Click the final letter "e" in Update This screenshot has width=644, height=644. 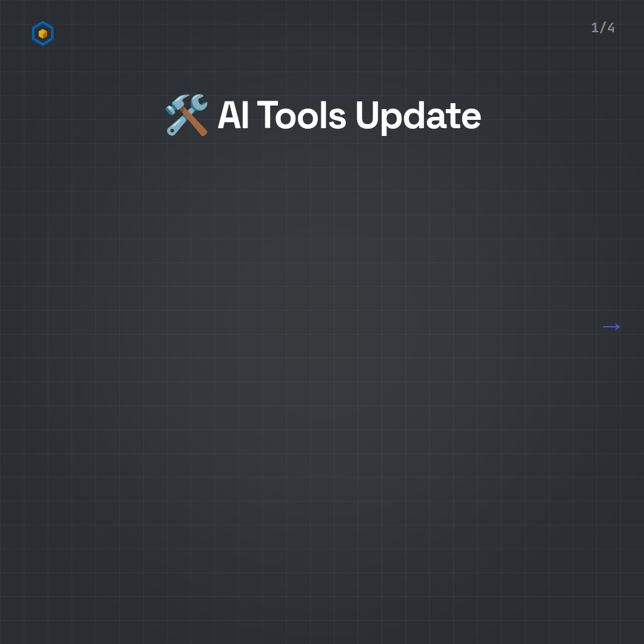click(470, 118)
